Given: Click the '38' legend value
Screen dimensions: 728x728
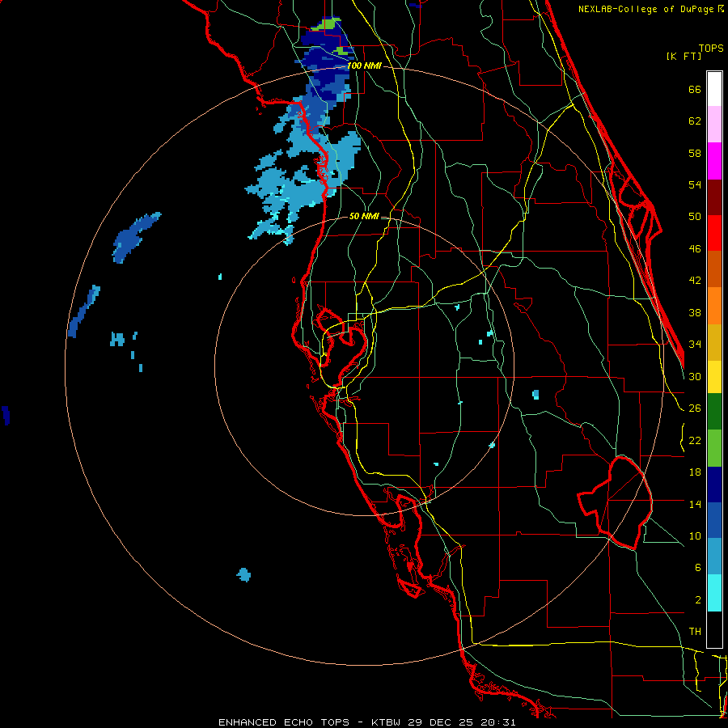Looking at the screenshot, I should tap(695, 313).
